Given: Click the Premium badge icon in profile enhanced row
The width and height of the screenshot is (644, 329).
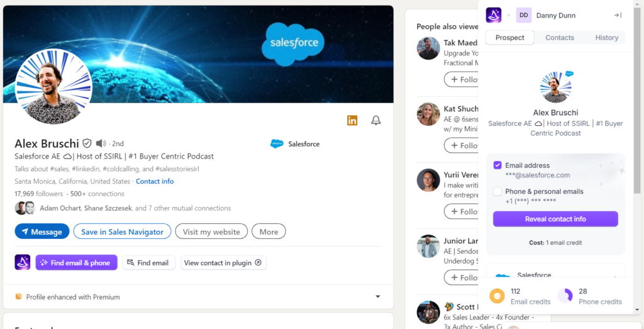Looking at the screenshot, I should pyautogui.click(x=18, y=296).
